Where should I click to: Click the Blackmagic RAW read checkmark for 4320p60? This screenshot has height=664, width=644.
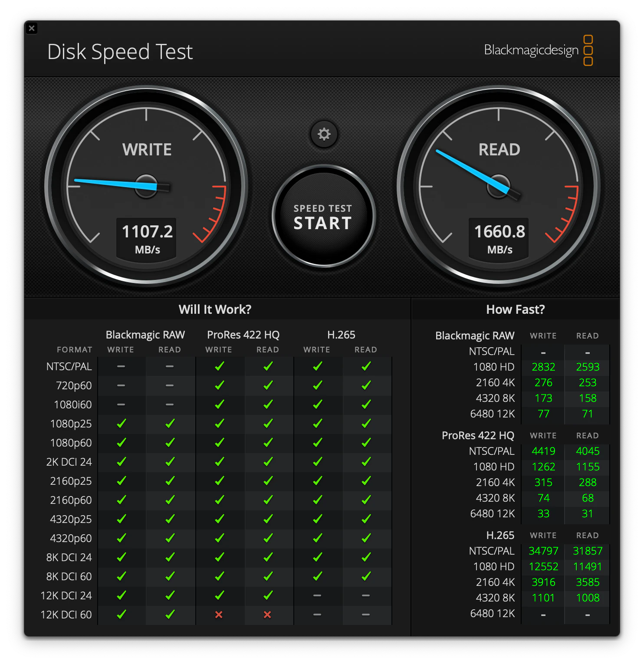pos(170,538)
